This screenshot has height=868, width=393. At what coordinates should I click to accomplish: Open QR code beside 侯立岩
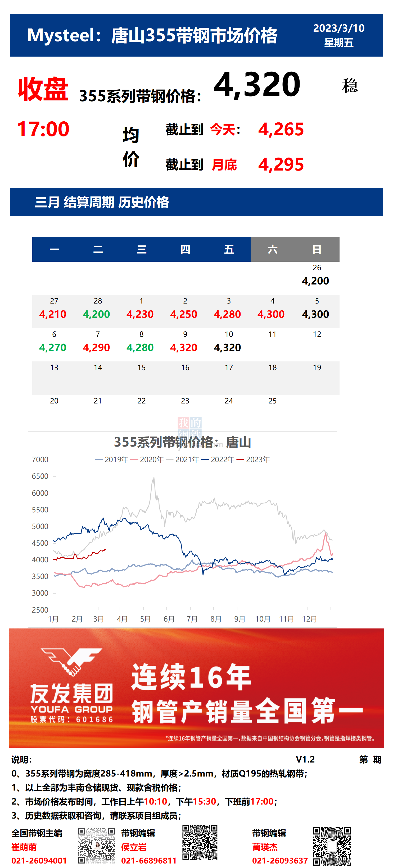tap(200, 842)
